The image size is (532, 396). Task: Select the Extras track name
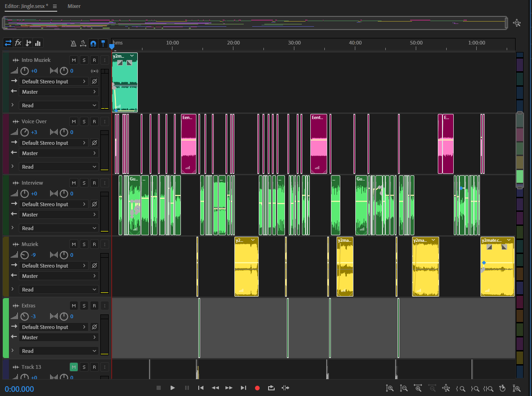pos(28,306)
